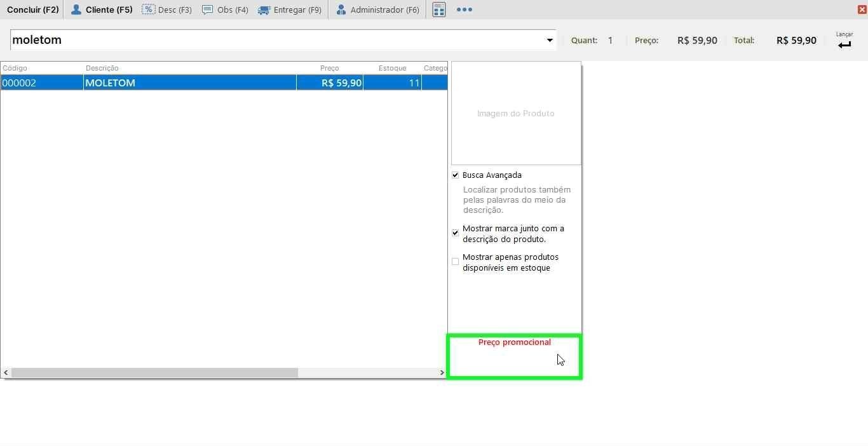Sort by Preço column header
The height and width of the screenshot is (446, 868).
(330, 68)
